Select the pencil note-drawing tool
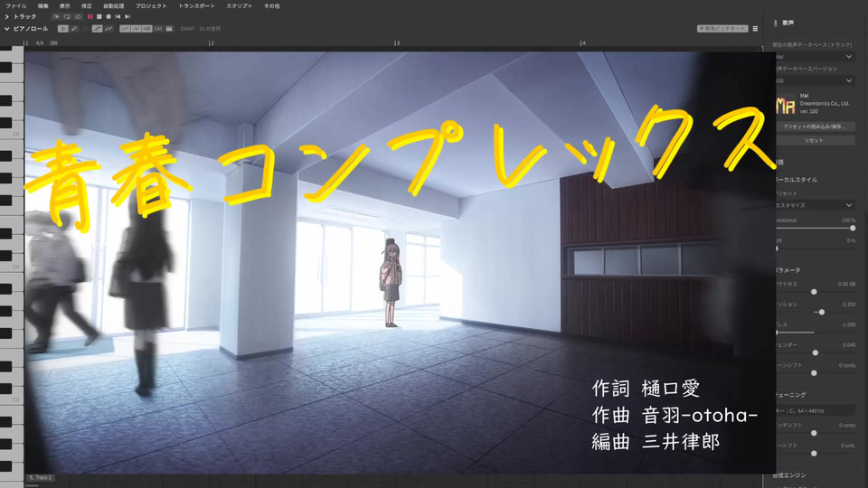The width and height of the screenshot is (868, 488). [x=74, y=29]
